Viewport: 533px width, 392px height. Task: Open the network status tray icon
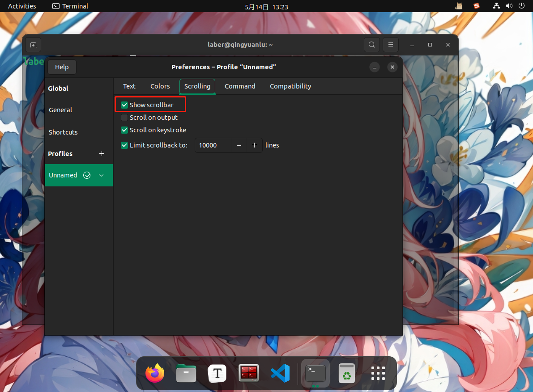click(x=496, y=6)
